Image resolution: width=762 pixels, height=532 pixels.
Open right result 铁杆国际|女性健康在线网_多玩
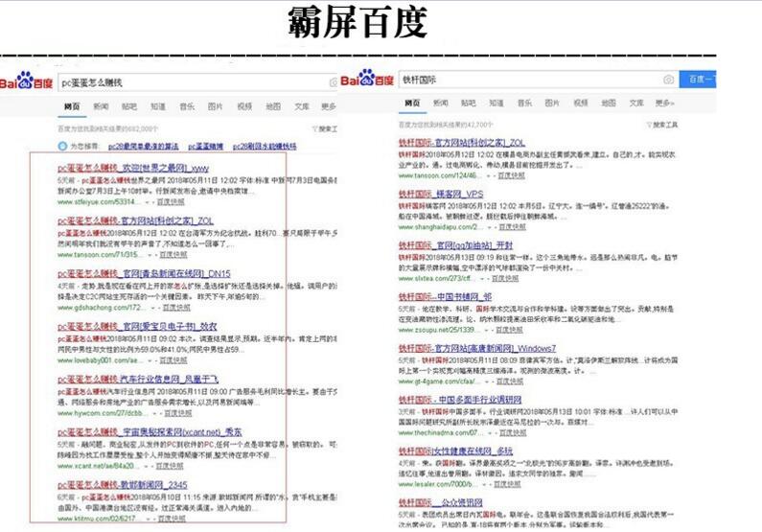tap(456, 451)
